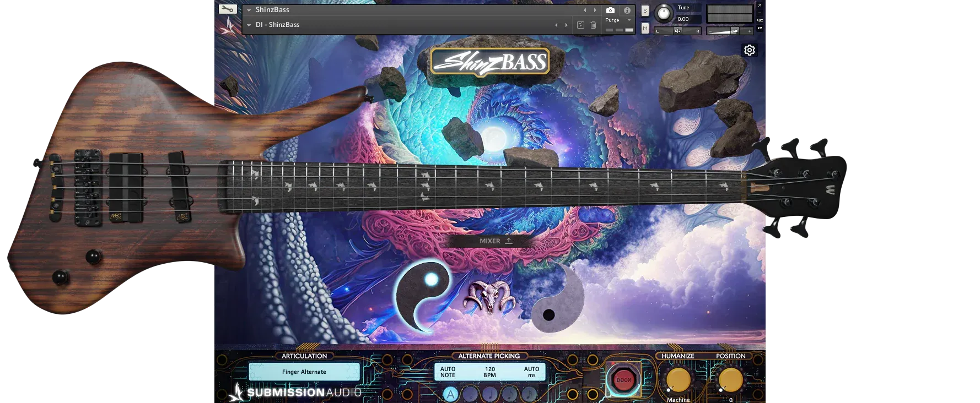Click the grey yin-yang symbol

pyautogui.click(x=557, y=298)
